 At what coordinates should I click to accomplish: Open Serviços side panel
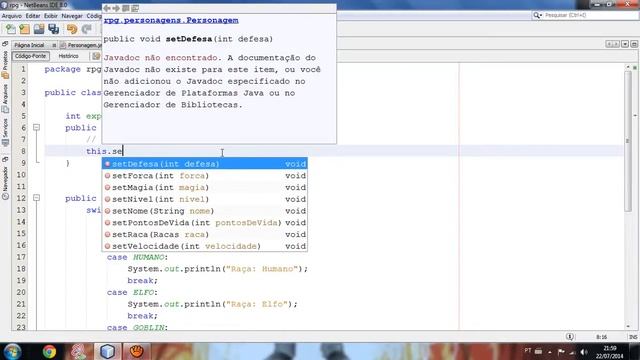click(x=5, y=132)
